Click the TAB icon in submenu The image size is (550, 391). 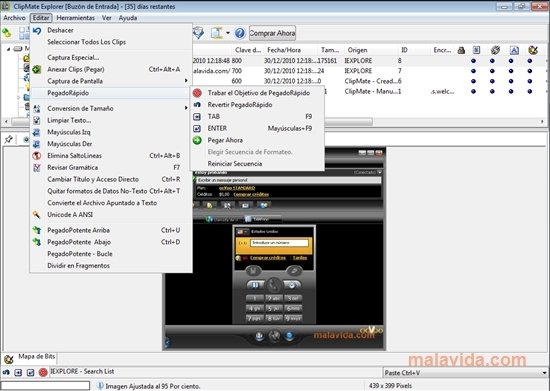[x=197, y=116]
